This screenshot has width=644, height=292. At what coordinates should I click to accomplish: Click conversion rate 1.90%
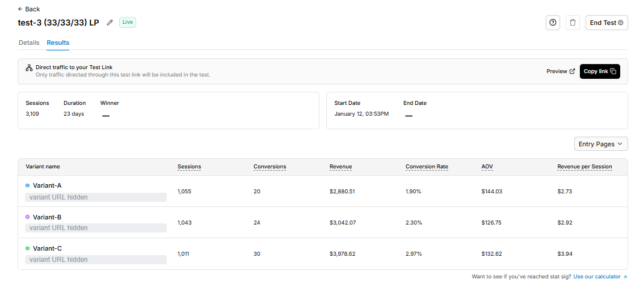[x=413, y=192]
